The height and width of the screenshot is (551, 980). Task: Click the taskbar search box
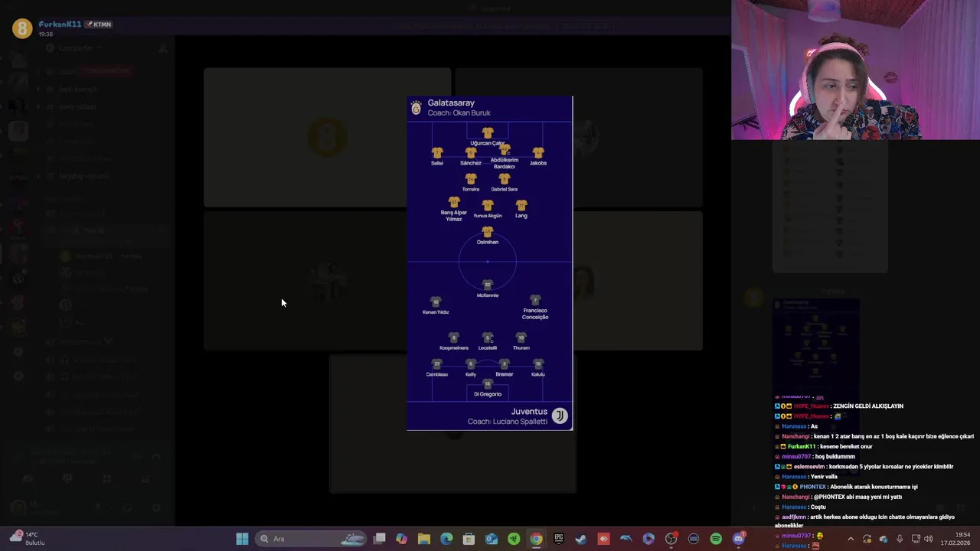click(311, 539)
